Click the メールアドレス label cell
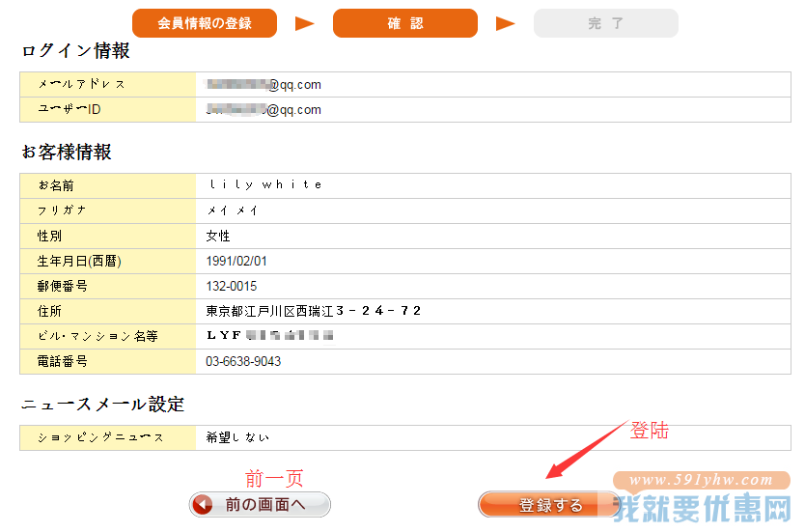Viewport: 805px width, 532px height. click(x=108, y=85)
